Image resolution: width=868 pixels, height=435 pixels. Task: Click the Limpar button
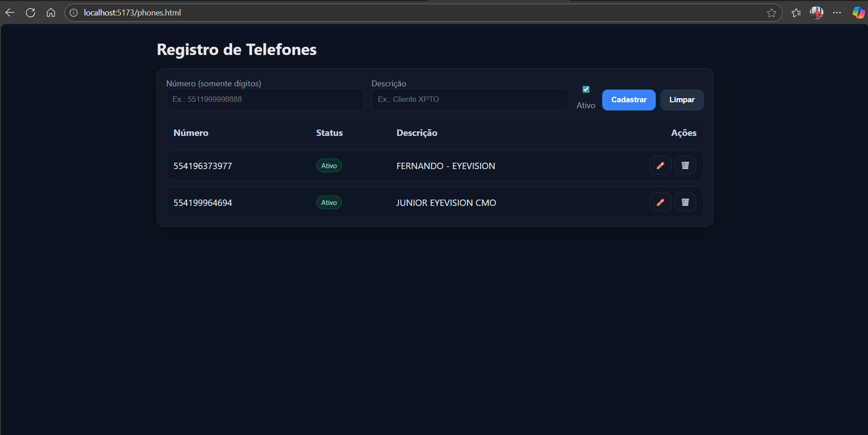point(681,100)
